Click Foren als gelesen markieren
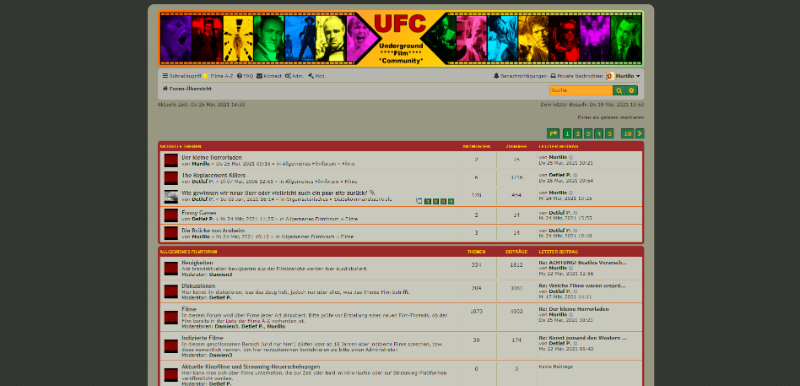This screenshot has width=800, height=386. [611, 117]
